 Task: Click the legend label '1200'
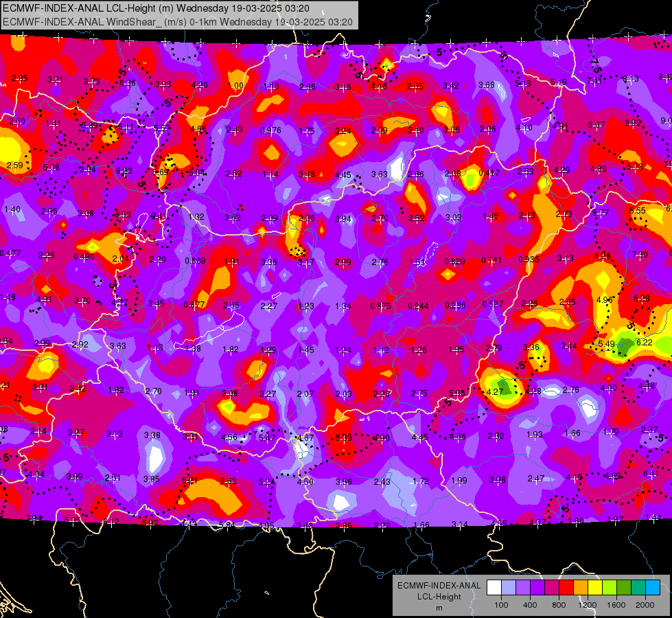coord(588,605)
